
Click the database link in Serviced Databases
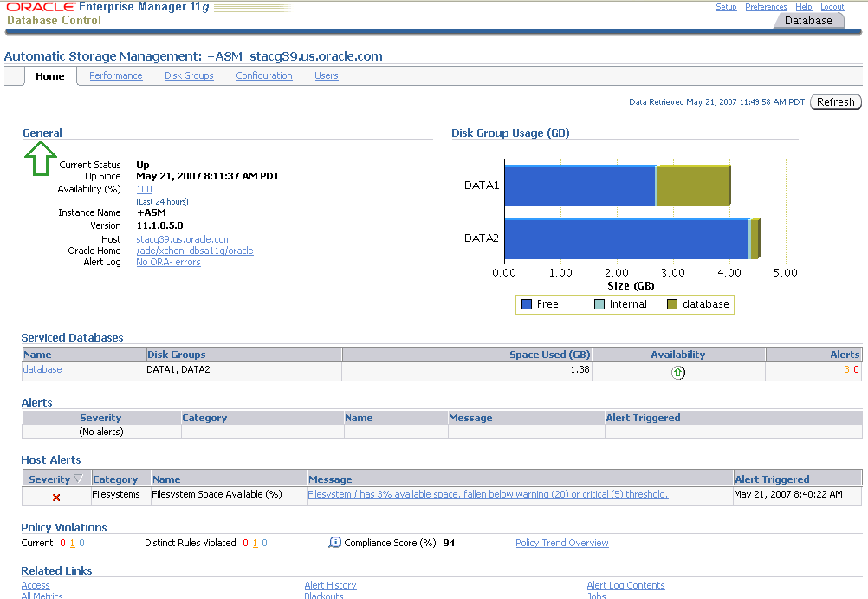(x=42, y=369)
